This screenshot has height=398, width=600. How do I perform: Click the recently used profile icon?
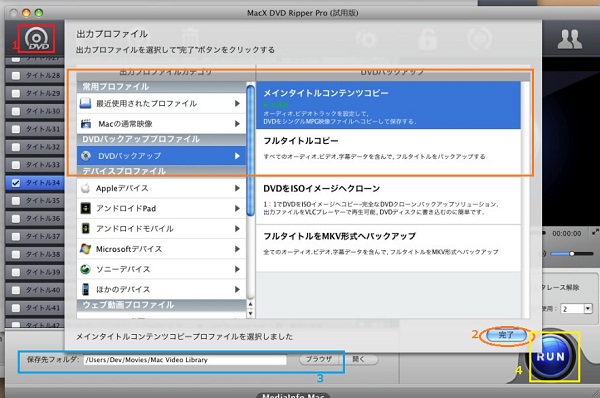[x=85, y=103]
